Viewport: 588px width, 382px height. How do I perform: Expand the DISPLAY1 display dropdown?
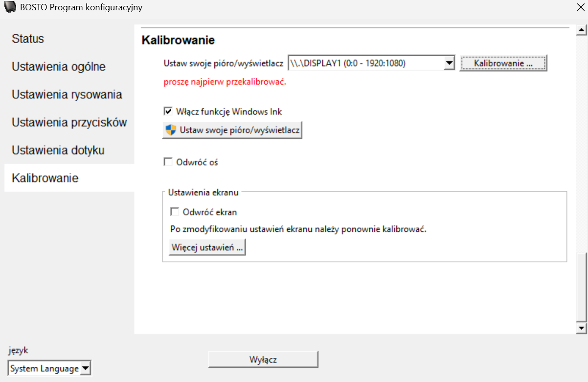(449, 64)
